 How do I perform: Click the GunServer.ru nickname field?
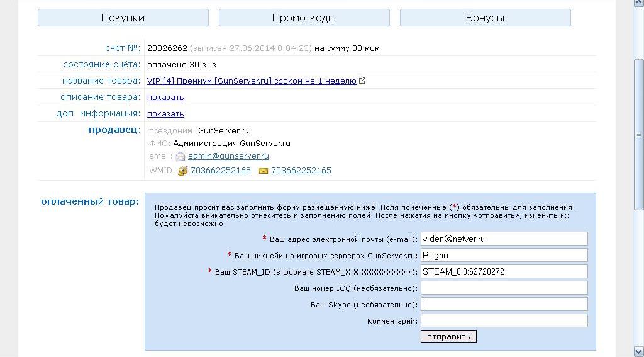click(504, 255)
